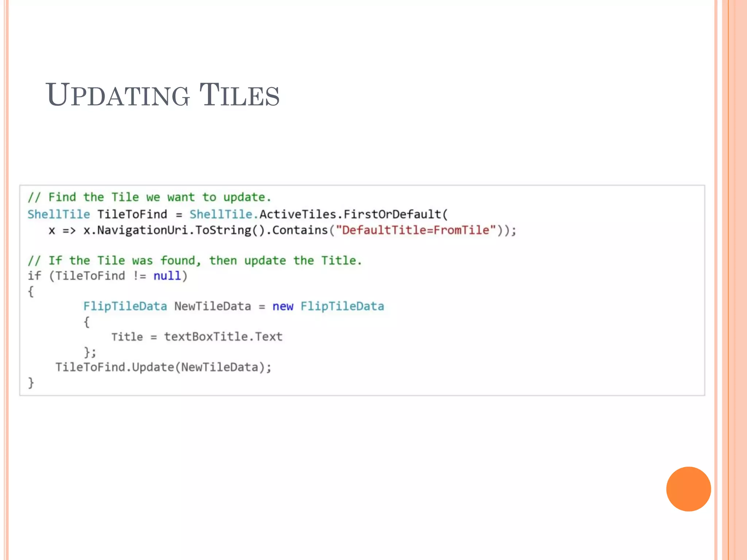Click the 'Title = textBoxTitle.Text' line
747x560 pixels.
[197, 337]
